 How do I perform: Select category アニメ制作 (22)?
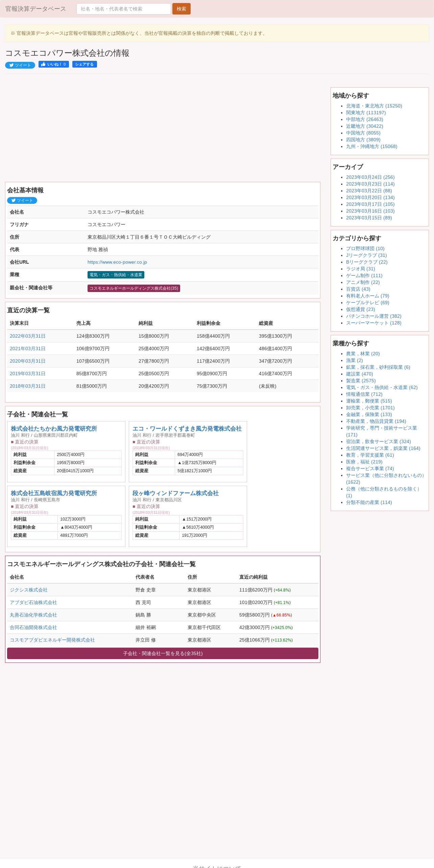click(x=363, y=282)
